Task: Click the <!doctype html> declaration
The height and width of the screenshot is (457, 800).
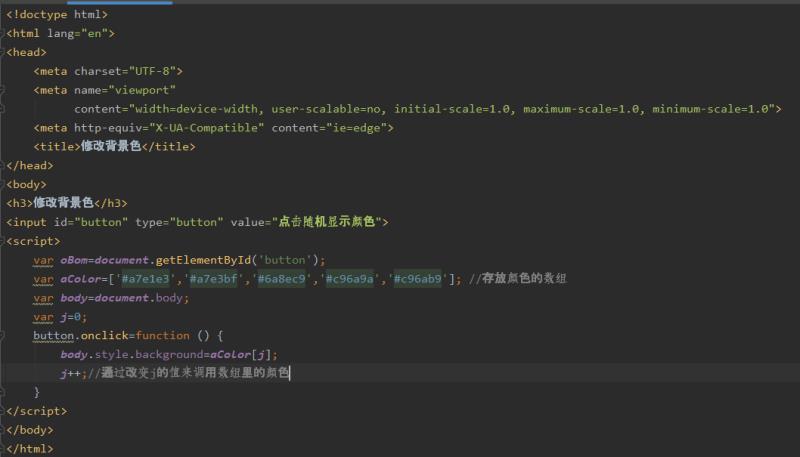Action: 57,15
